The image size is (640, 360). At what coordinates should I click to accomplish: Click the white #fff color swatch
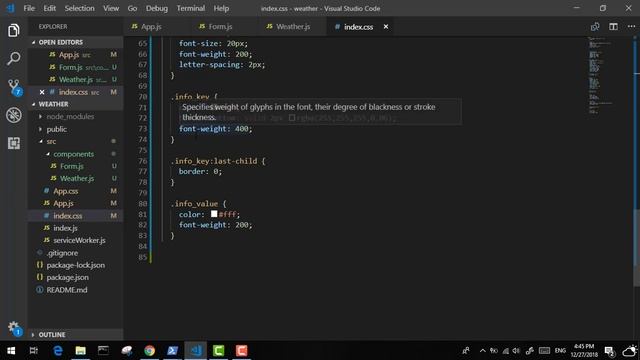point(214,214)
